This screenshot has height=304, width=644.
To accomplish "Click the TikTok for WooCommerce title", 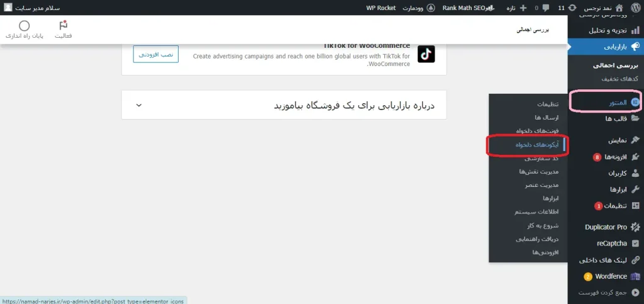I will coord(367,45).
